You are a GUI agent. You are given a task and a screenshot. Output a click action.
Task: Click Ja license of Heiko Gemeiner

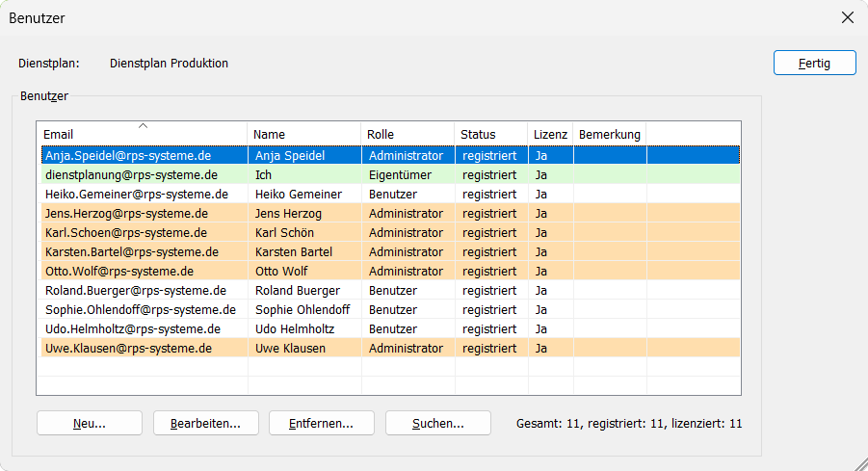540,195
